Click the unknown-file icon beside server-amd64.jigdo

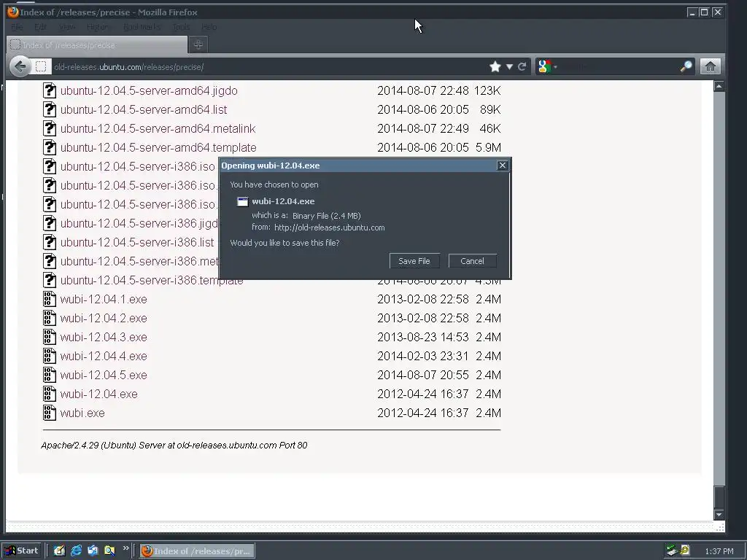tap(50, 90)
